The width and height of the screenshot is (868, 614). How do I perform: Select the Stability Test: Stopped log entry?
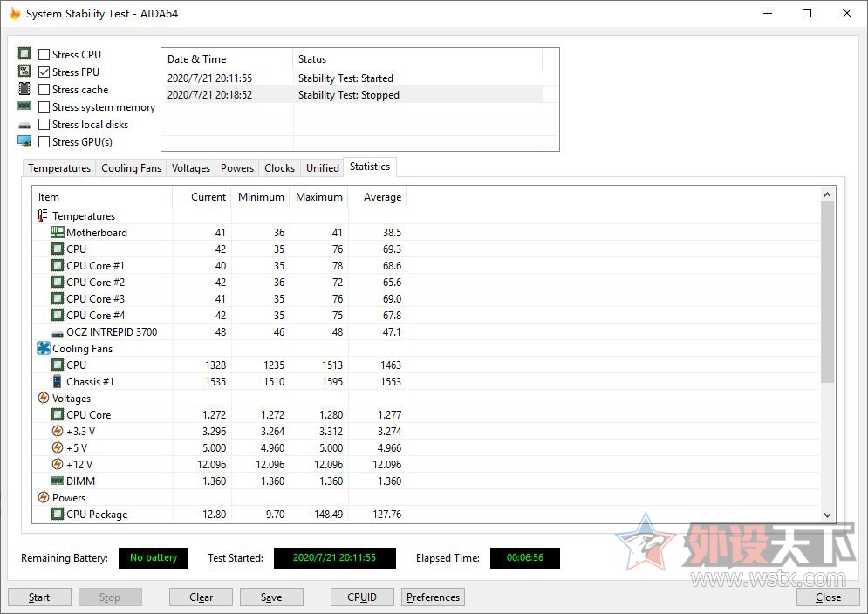[x=352, y=95]
